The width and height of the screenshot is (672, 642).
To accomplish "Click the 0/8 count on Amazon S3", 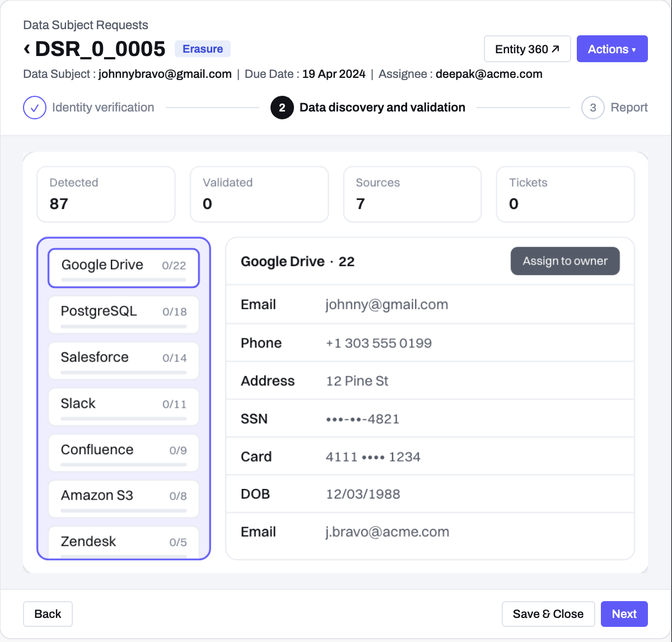I will (x=178, y=496).
